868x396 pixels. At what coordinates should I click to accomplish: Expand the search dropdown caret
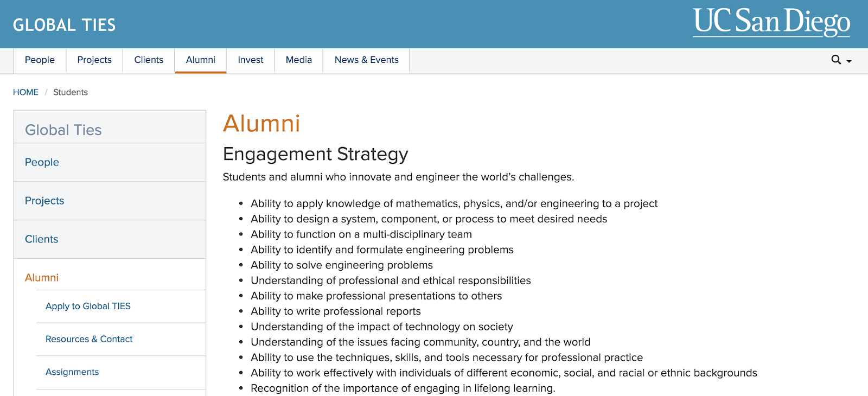point(849,61)
